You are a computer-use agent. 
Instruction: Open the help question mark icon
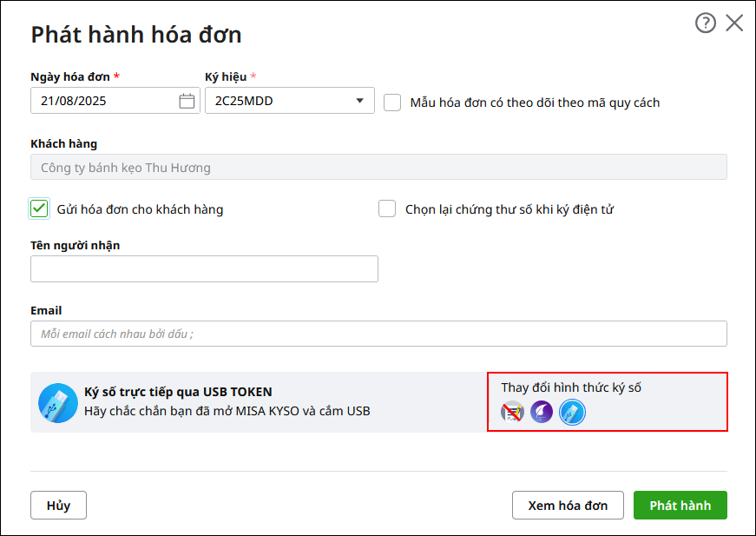(x=705, y=23)
